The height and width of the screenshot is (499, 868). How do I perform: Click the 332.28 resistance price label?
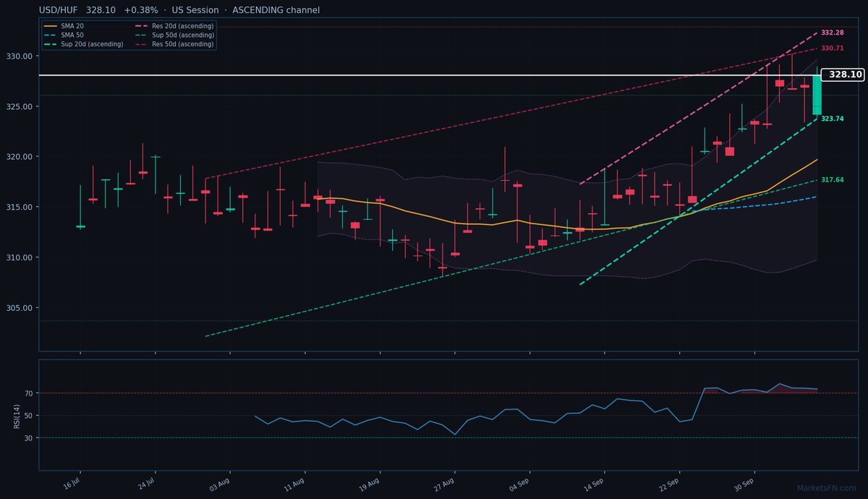(x=833, y=33)
